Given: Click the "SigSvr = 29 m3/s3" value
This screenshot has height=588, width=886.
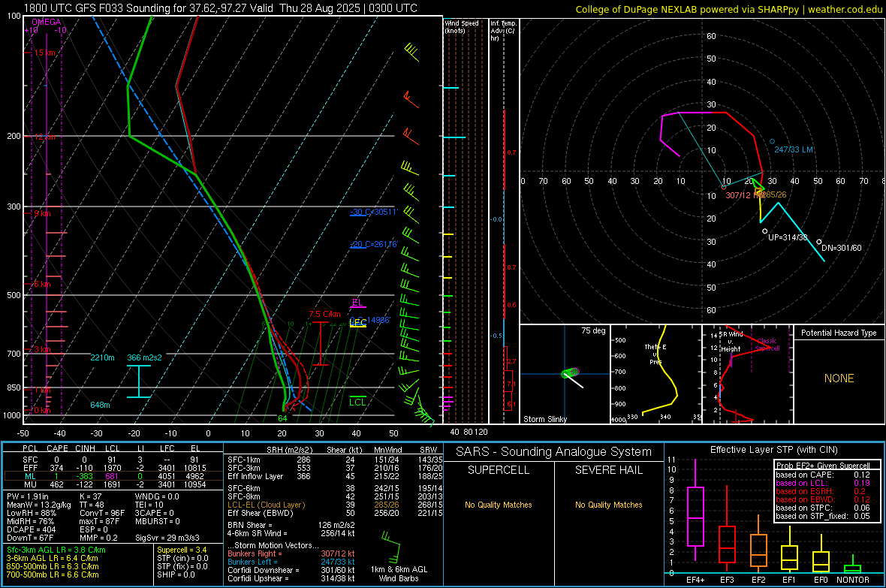Looking at the screenshot, I should pyautogui.click(x=167, y=538).
